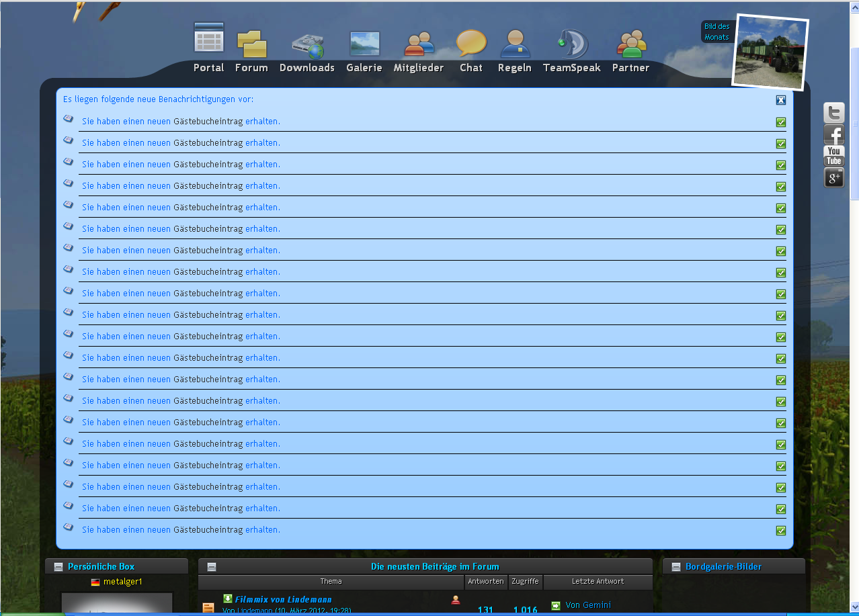Open the Galerie picture icon

(364, 44)
